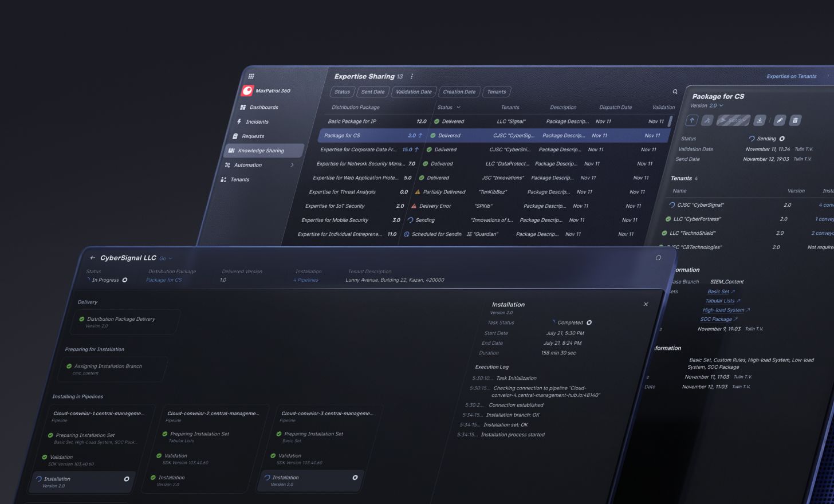The height and width of the screenshot is (504, 834).
Task: Expand the Go dropdown beside CyberSignal LLC
Action: click(166, 258)
